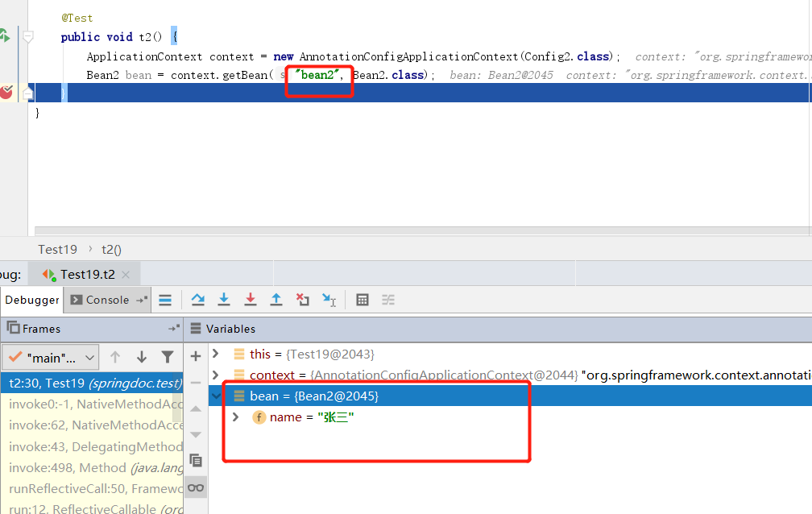
Task: Click the editor horizontal scrollbar
Action: [x=423, y=230]
